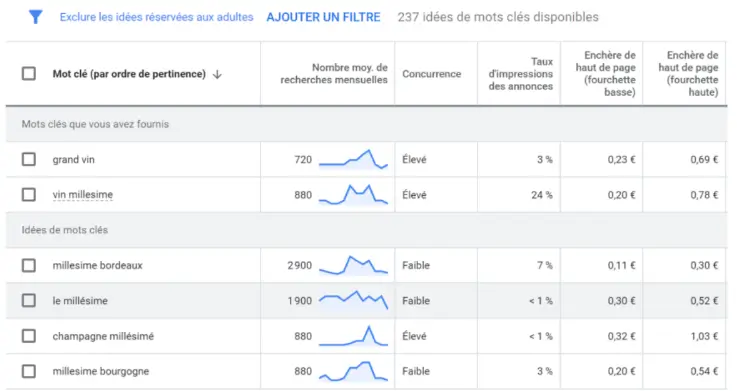Open Exclure les idées réservées aux adultes filter
The width and height of the screenshot is (737, 391).
click(157, 17)
